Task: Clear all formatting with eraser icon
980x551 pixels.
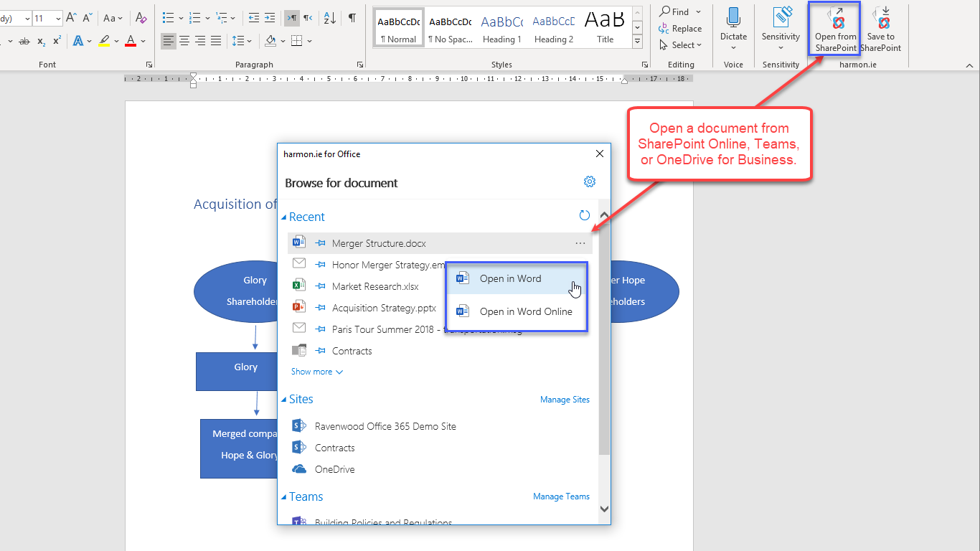Action: click(x=141, y=18)
